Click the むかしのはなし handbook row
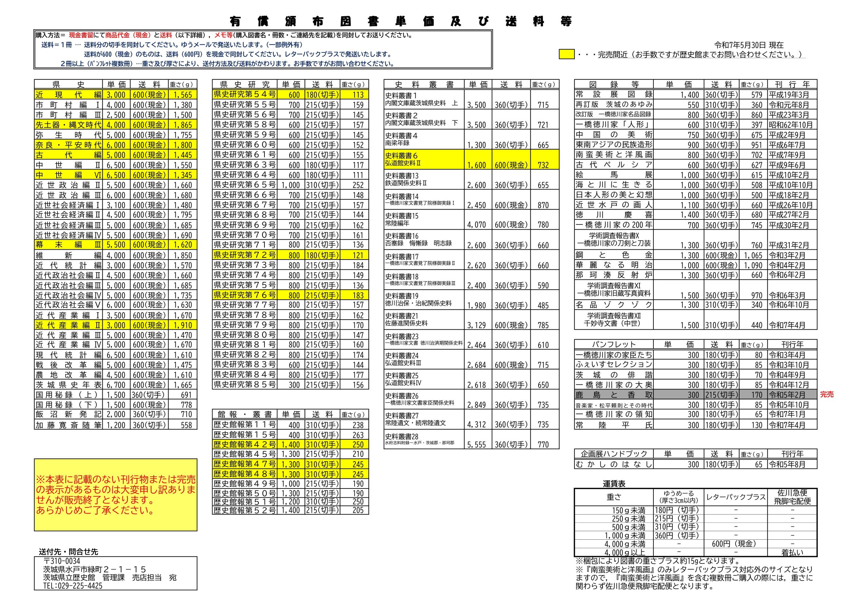 (x=696, y=464)
